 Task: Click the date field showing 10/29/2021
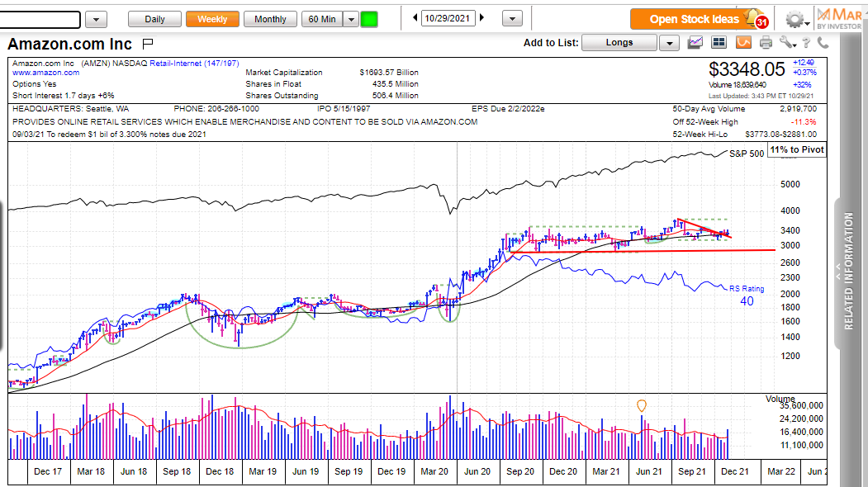click(448, 18)
